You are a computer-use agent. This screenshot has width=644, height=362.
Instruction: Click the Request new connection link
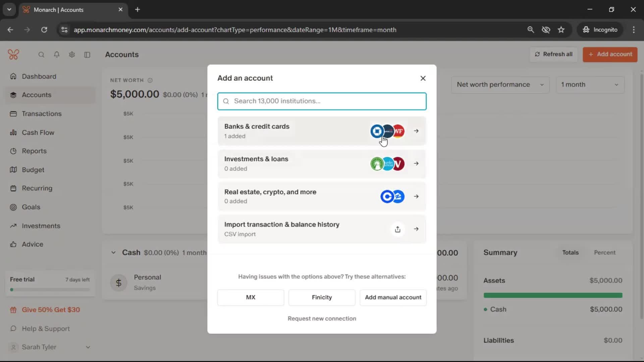coord(322,318)
